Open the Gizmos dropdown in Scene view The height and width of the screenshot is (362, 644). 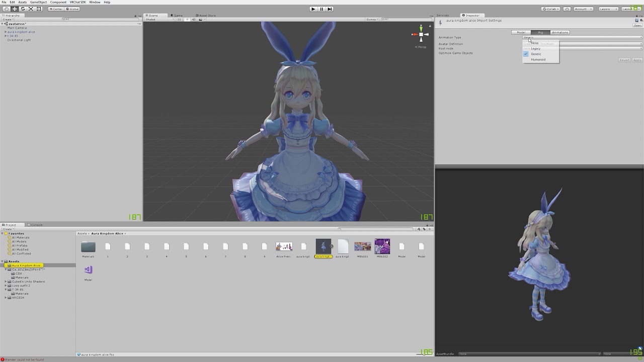372,20
